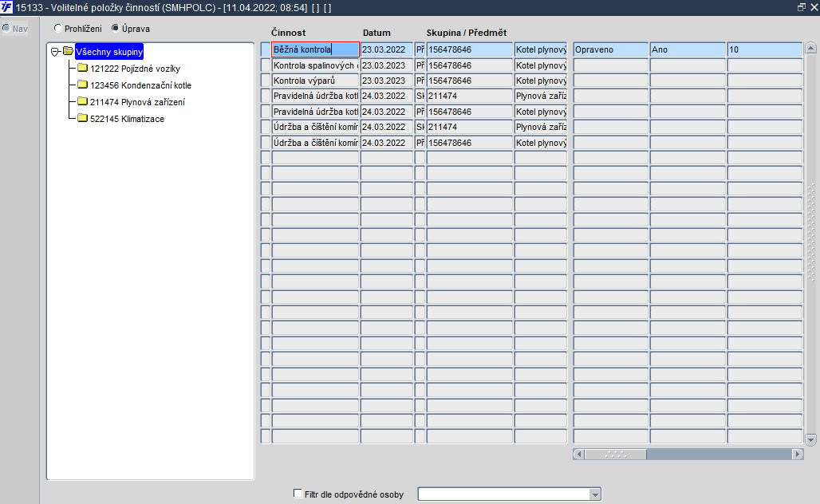Click the row selector beside Kontrola spalinových
The height and width of the screenshot is (504, 820).
(x=266, y=65)
